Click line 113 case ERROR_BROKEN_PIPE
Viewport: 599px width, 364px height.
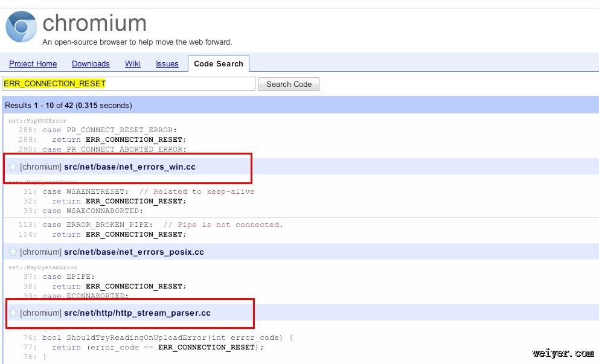coord(150,225)
